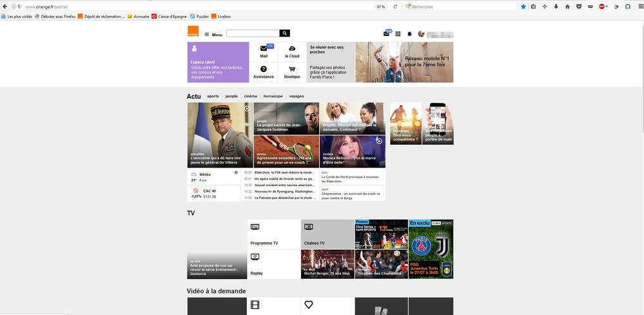Image resolution: width=644 pixels, height=315 pixels.
Task: Open the purple Espace client tile
Action: click(x=218, y=62)
